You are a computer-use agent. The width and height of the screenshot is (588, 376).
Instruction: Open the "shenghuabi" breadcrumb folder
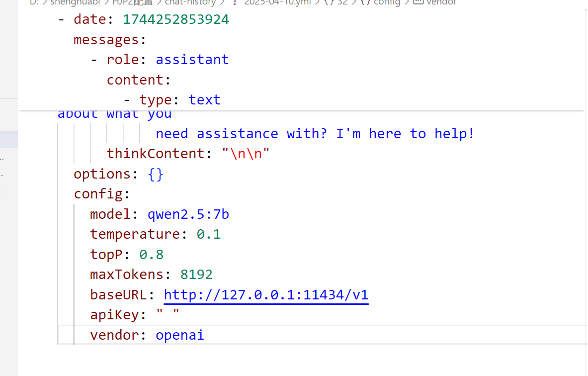(x=75, y=2)
